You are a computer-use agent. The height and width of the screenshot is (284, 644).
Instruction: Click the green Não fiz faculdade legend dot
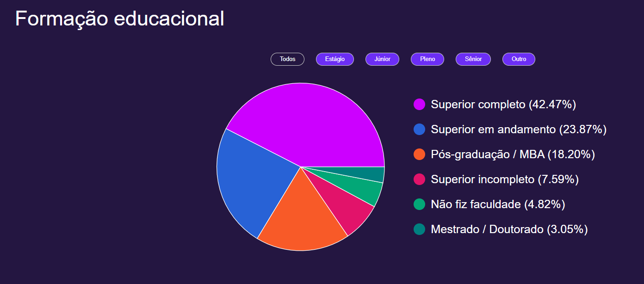[x=419, y=204]
